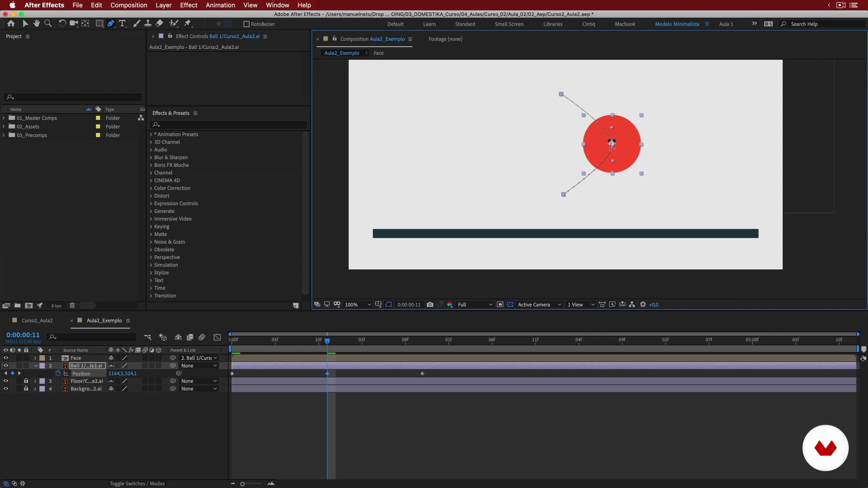Click the Hide Shy Layers timeline button
The image size is (868, 488).
178,337
